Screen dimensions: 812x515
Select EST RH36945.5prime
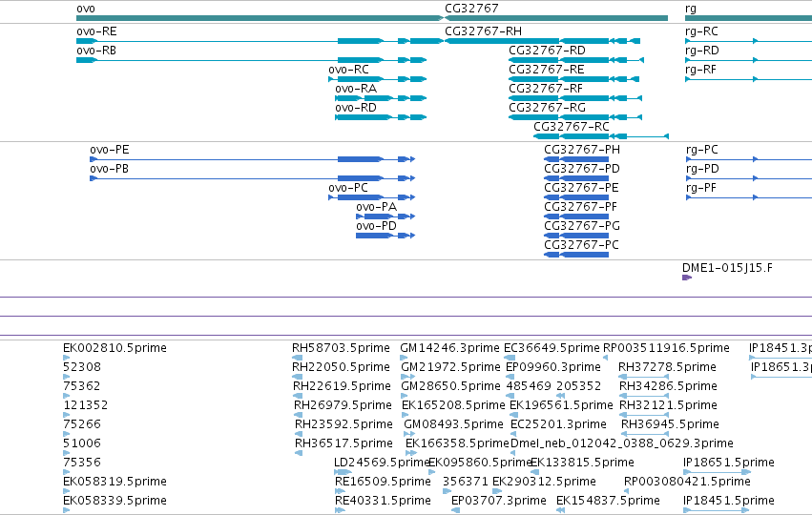pyautogui.click(x=670, y=424)
